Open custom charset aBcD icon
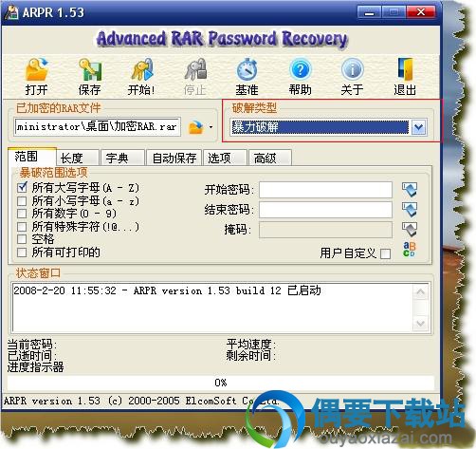The image size is (476, 449). (x=410, y=249)
